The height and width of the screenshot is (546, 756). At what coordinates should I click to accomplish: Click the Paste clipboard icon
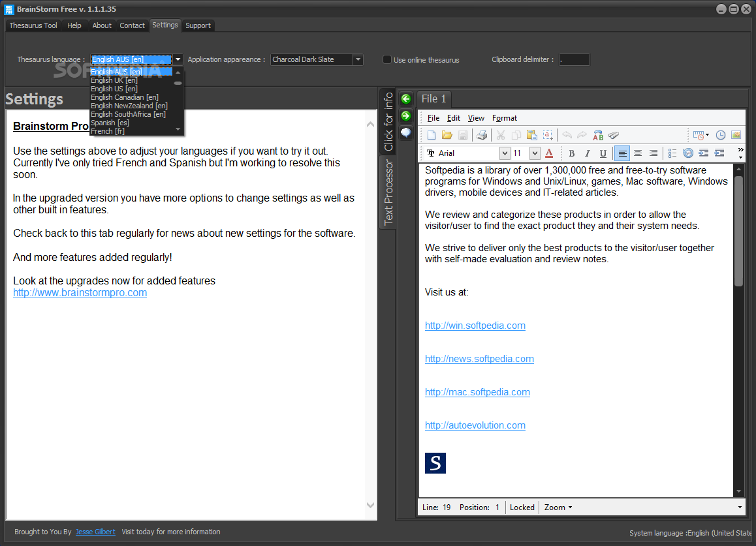pos(532,136)
